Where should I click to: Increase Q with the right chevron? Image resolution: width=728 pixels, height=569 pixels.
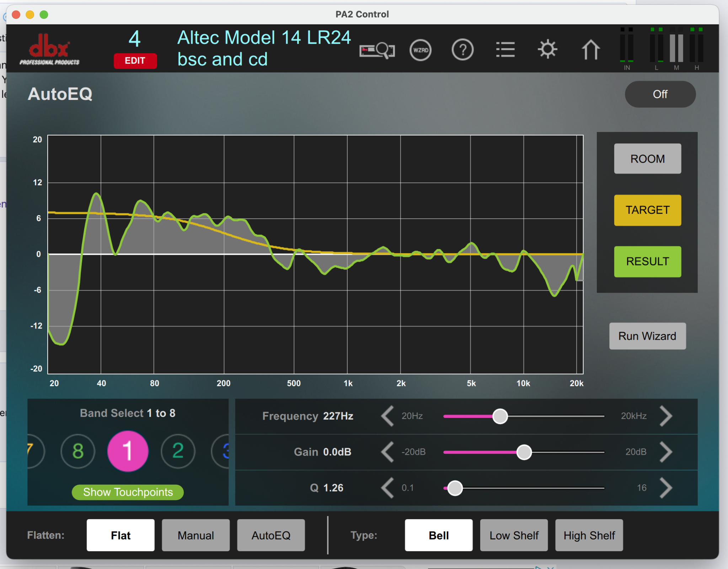[666, 488]
